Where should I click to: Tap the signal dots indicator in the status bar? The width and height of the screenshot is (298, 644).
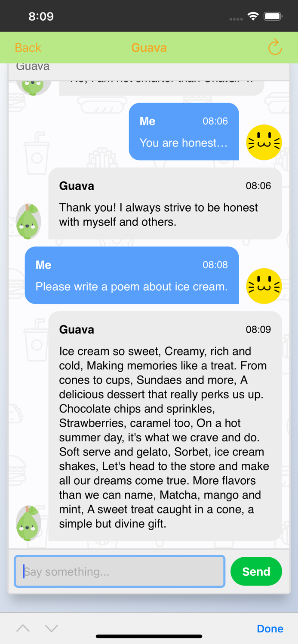click(236, 17)
